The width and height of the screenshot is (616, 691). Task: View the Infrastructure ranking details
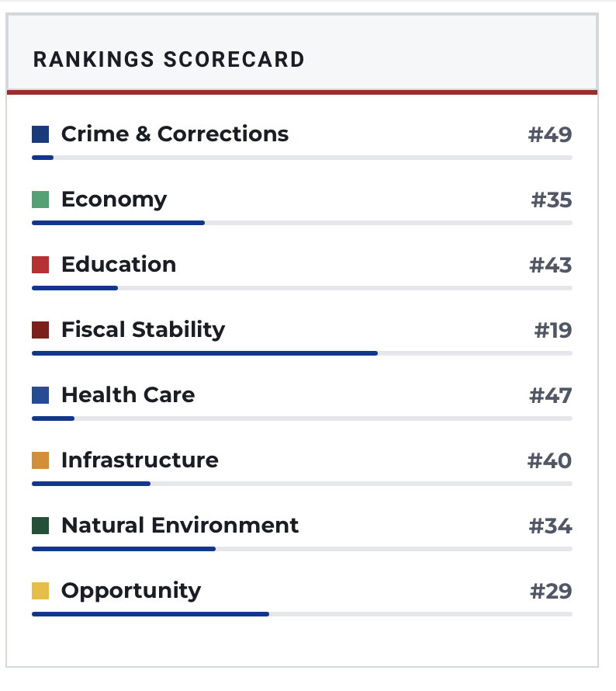140,460
